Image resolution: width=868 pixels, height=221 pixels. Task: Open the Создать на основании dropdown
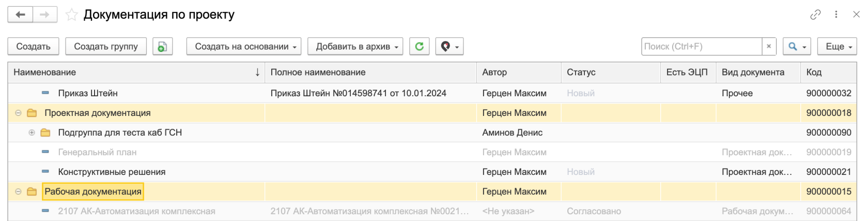[x=243, y=47]
